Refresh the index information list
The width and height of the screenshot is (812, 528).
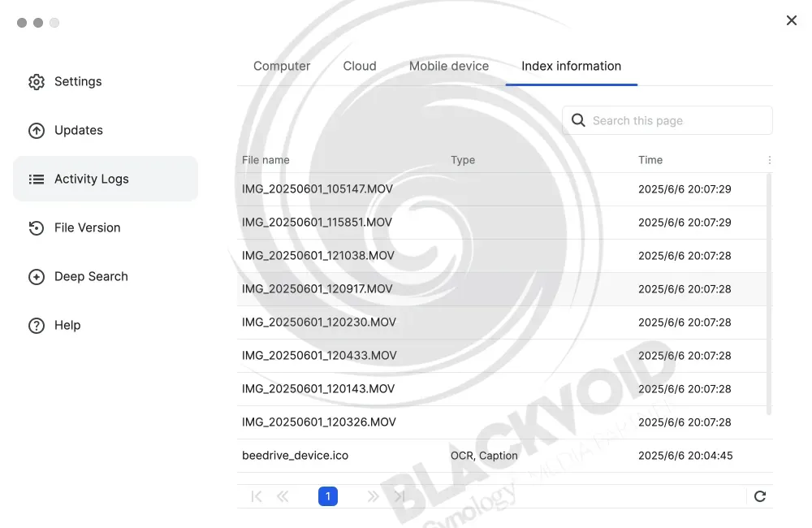pos(760,496)
